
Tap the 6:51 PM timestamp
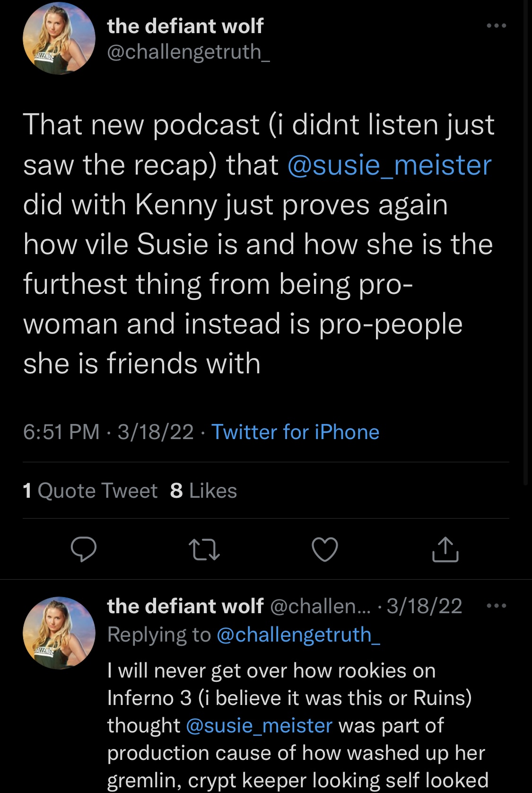[x=61, y=432]
